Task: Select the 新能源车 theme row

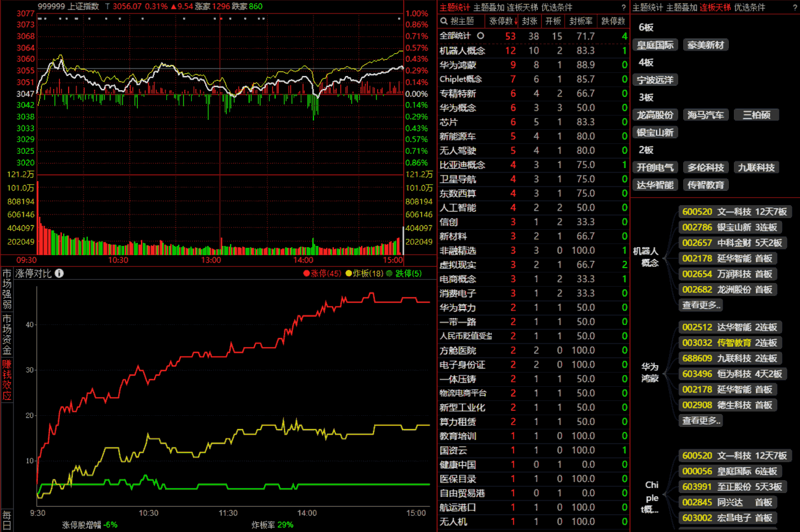Action: (534, 136)
